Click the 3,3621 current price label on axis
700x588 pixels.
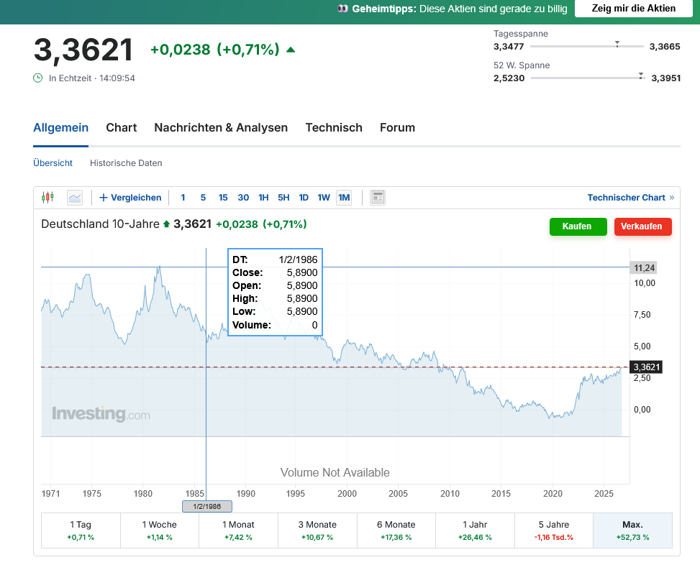pos(646,367)
